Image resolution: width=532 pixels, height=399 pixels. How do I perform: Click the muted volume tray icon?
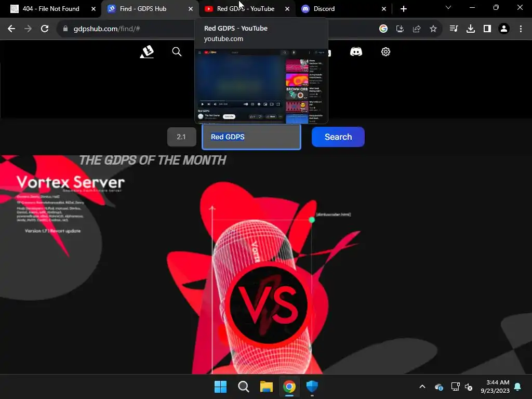[x=469, y=387]
